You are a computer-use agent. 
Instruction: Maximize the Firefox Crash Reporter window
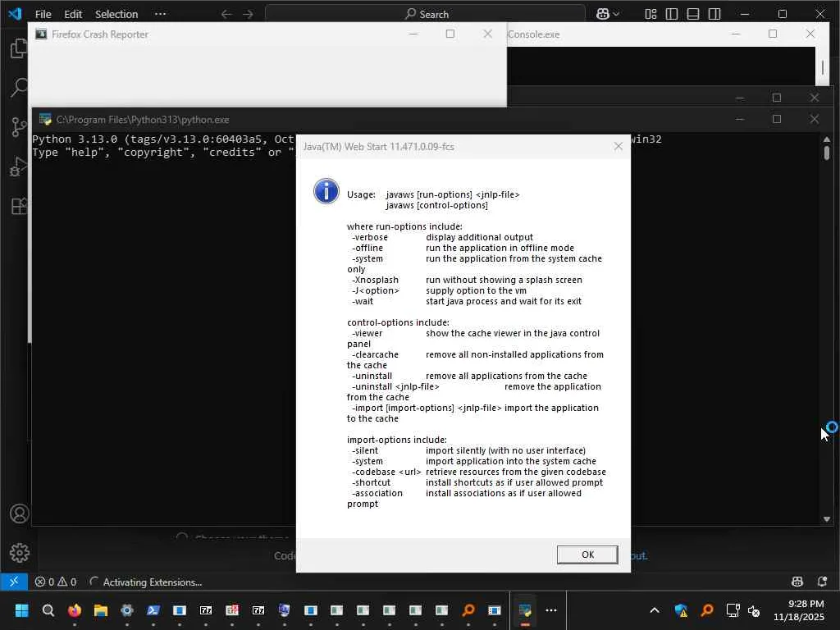(450, 34)
